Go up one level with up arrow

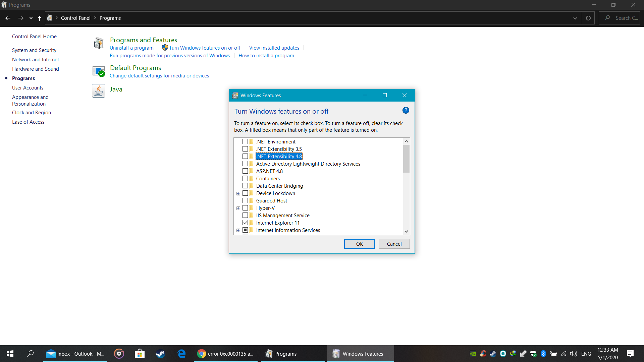tap(40, 18)
